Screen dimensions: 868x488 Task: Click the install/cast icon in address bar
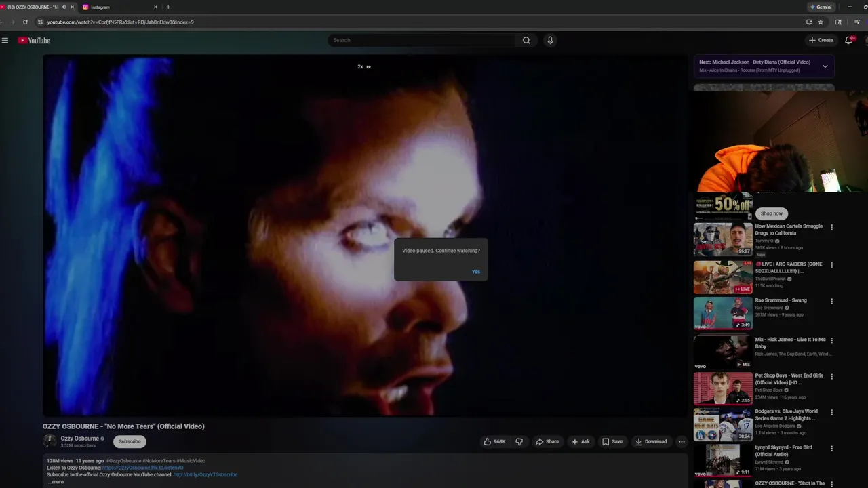pyautogui.click(x=809, y=22)
